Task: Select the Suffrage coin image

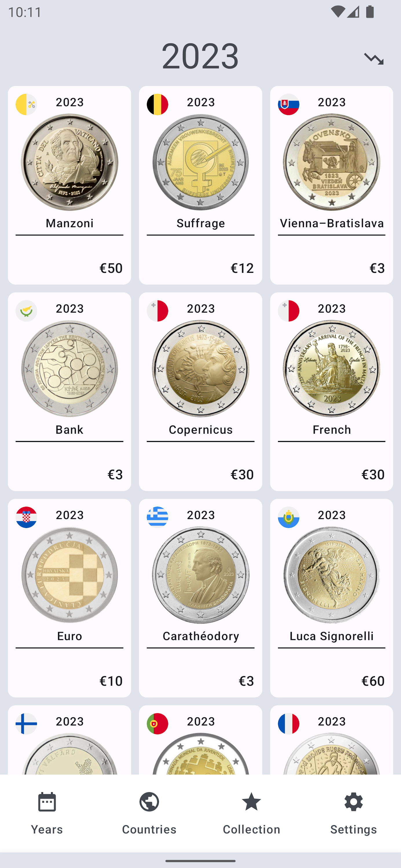Action: click(201, 162)
